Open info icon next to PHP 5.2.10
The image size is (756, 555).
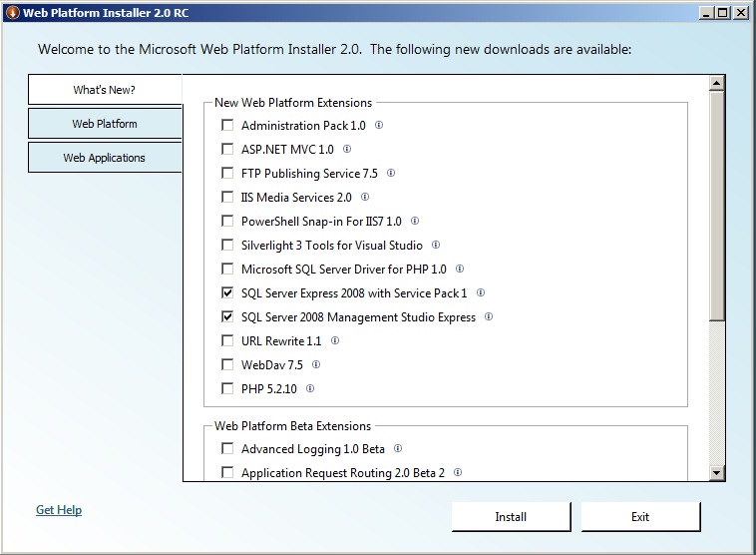coord(310,388)
